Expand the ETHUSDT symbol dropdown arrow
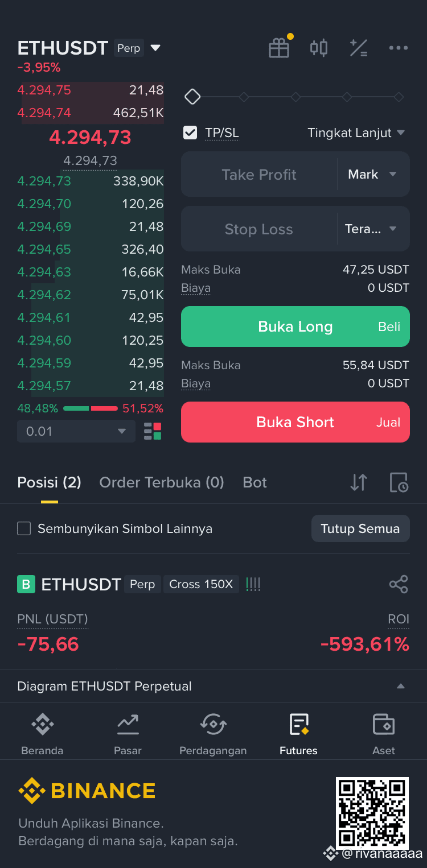The image size is (427, 868). tap(155, 48)
